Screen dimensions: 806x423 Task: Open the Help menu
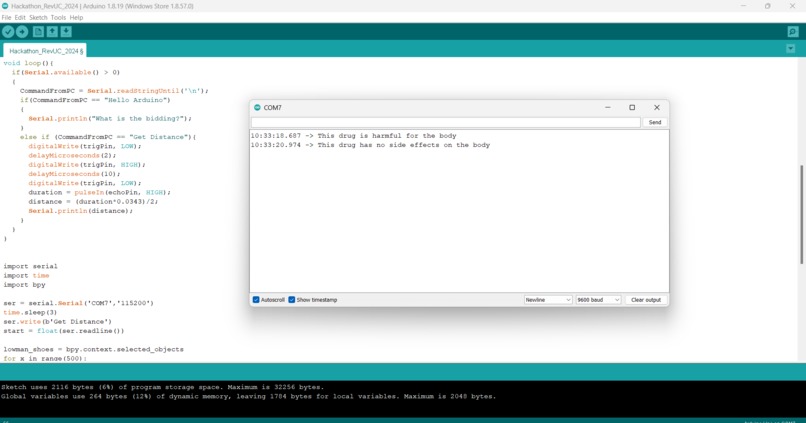[x=76, y=17]
